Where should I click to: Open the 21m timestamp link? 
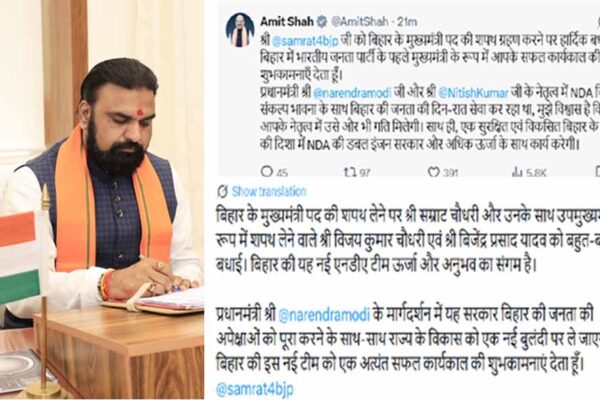[407, 21]
